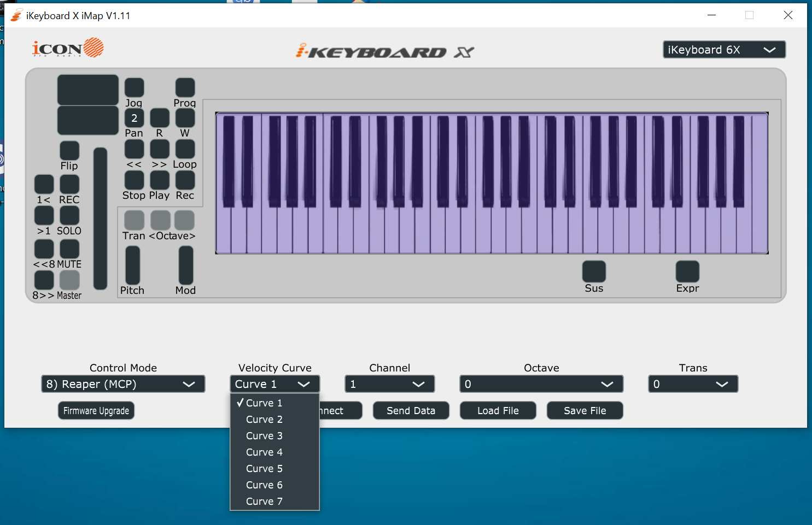Click the 1< track button pad
The width and height of the screenshot is (812, 525).
[x=44, y=185]
